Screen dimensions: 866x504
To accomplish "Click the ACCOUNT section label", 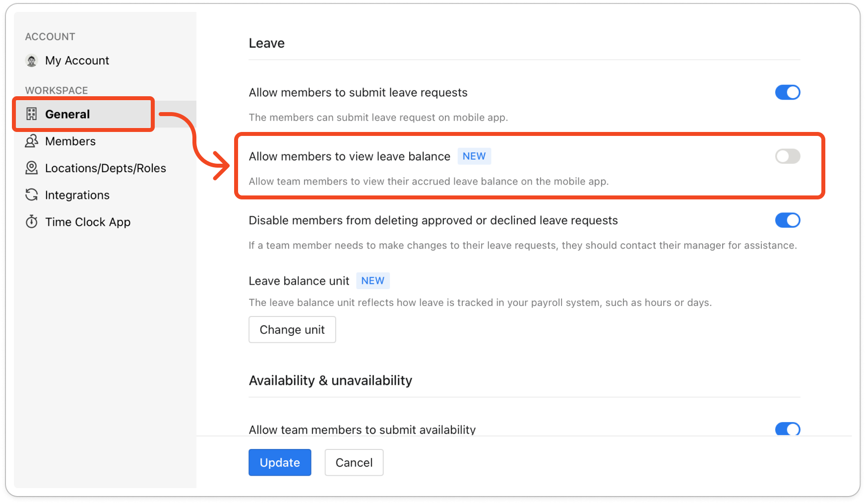I will pos(50,37).
